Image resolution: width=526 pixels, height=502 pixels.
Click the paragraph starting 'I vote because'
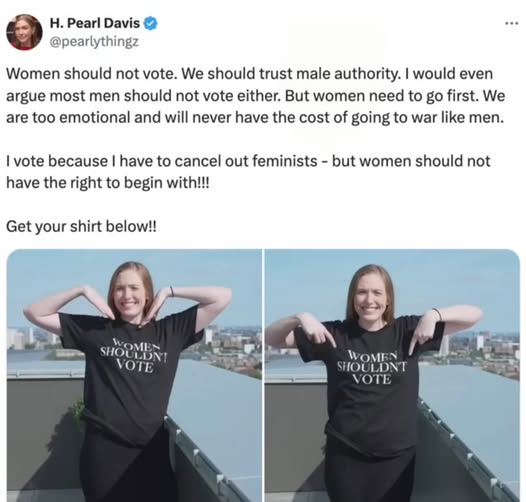click(248, 172)
